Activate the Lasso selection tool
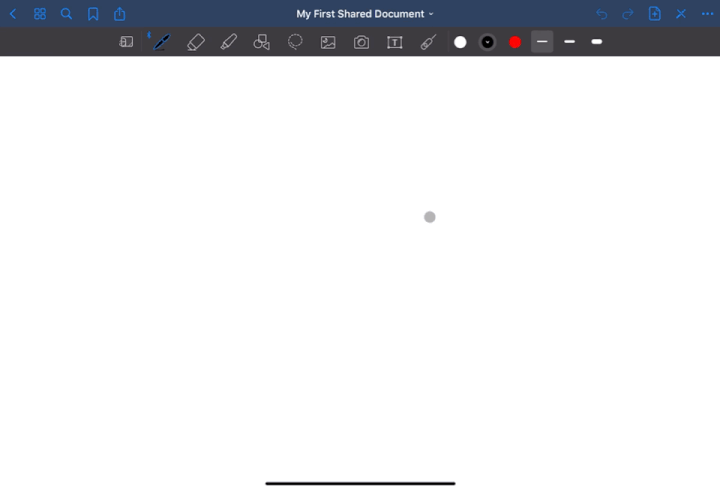The width and height of the screenshot is (720, 489). [295, 42]
